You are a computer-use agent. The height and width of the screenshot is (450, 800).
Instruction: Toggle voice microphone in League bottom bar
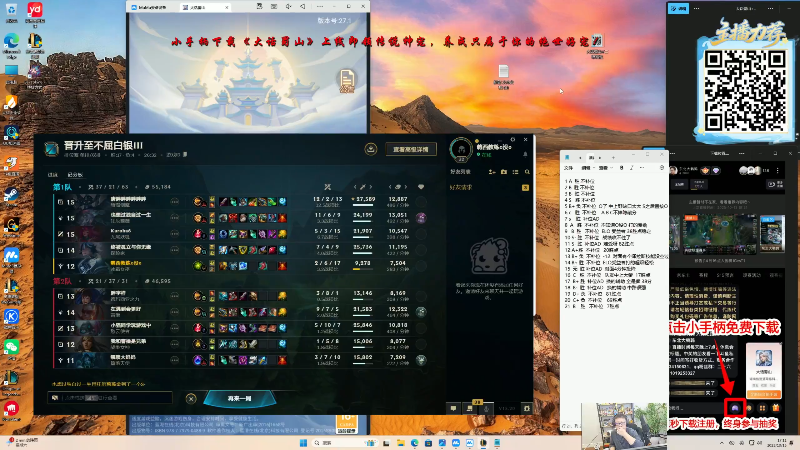(486, 408)
